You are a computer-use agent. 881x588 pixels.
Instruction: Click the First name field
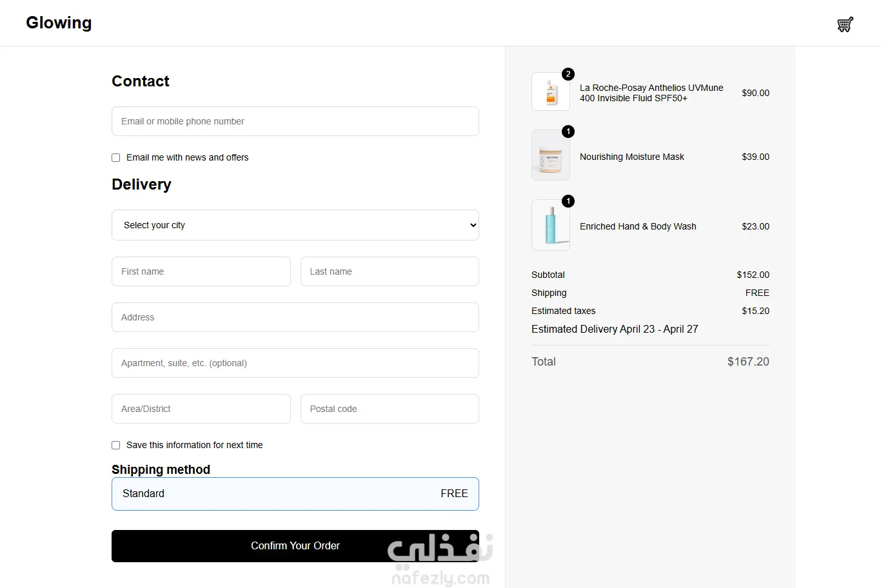201,271
